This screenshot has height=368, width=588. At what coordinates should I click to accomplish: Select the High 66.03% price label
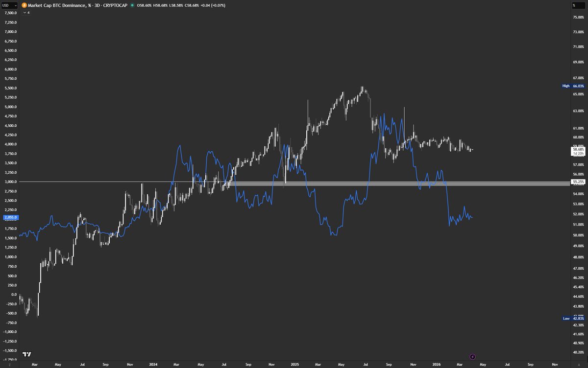573,86
